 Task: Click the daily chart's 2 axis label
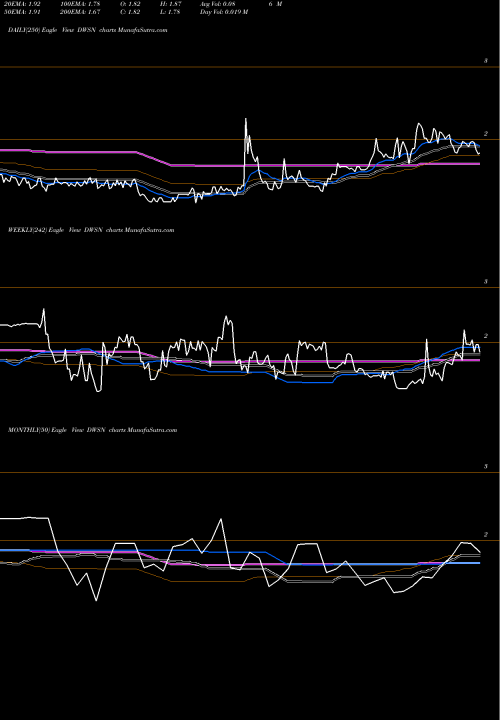pyautogui.click(x=486, y=134)
